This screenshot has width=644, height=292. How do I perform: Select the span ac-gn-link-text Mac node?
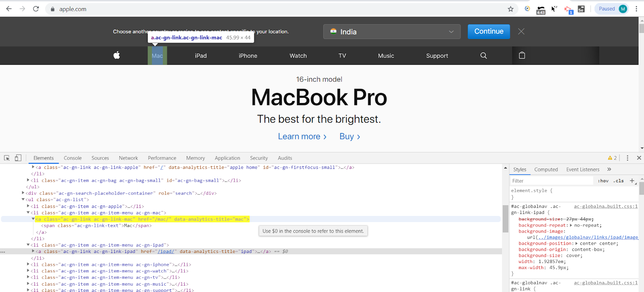pyautogui.click(x=96, y=226)
